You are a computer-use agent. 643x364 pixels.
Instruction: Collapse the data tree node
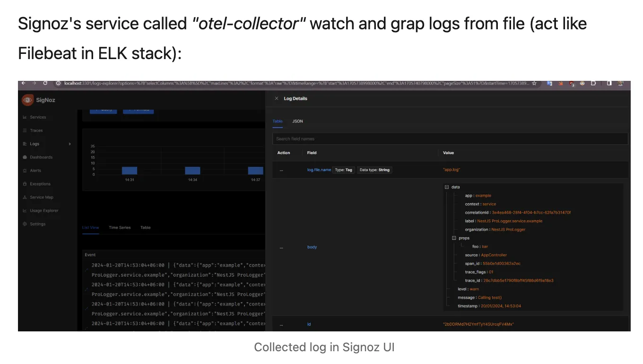coord(447,187)
